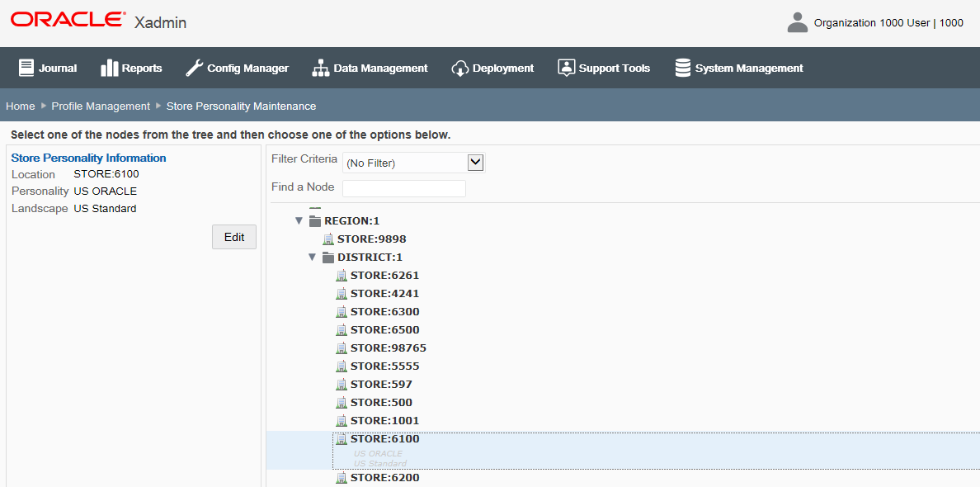Select STORE:98765 label in tree
The width and height of the screenshot is (980, 487).
[x=389, y=348]
